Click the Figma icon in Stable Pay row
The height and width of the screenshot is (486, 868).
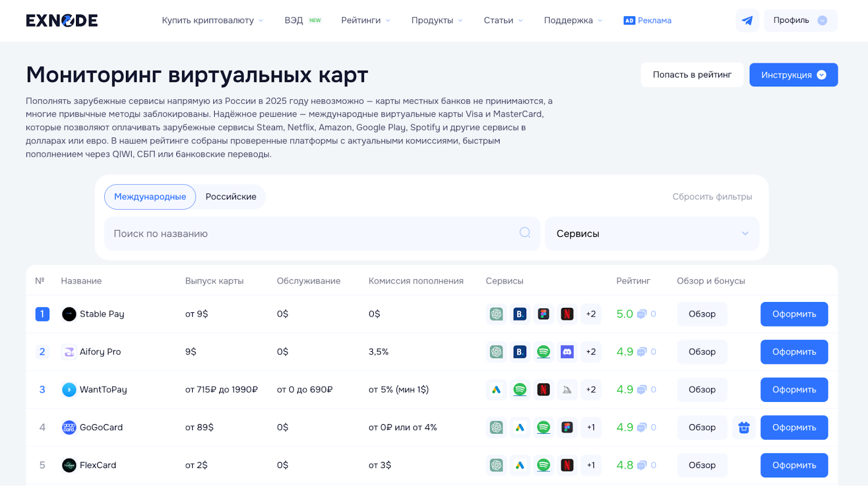(x=544, y=314)
